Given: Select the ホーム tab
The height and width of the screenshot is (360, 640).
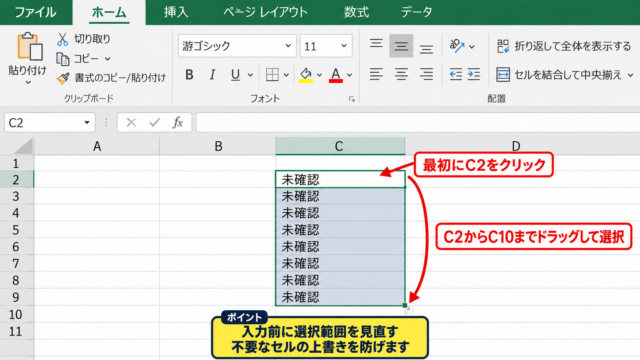Looking at the screenshot, I should click(x=109, y=12).
